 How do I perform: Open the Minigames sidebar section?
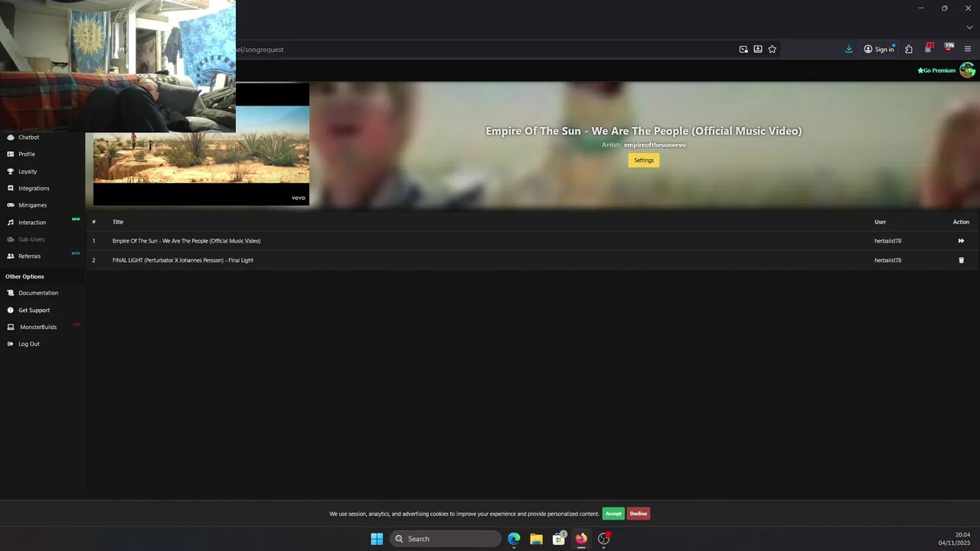[x=33, y=205]
